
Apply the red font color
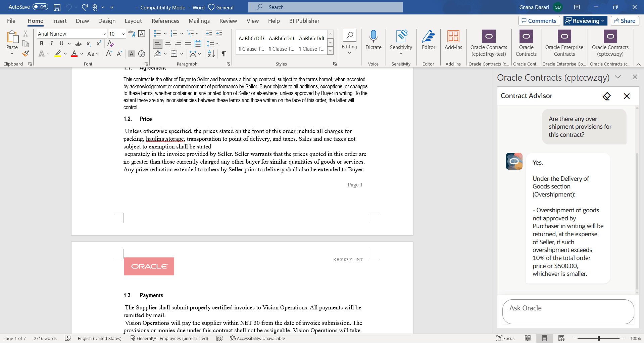click(74, 54)
